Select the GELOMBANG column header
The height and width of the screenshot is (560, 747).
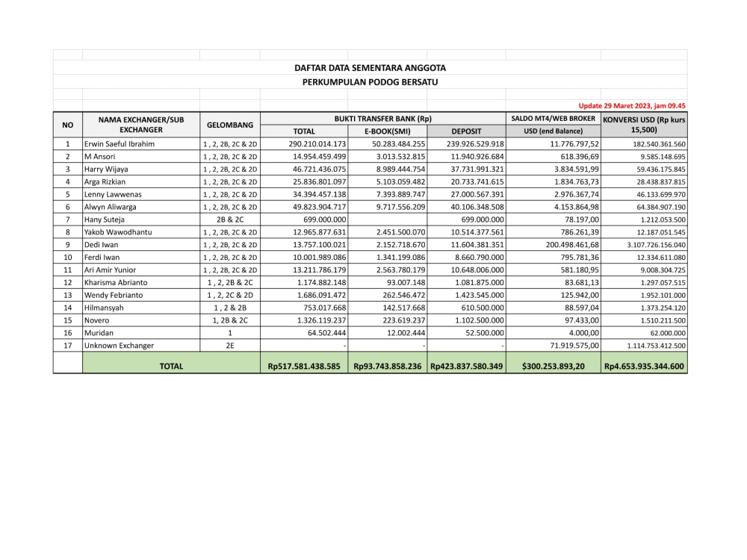click(x=230, y=125)
